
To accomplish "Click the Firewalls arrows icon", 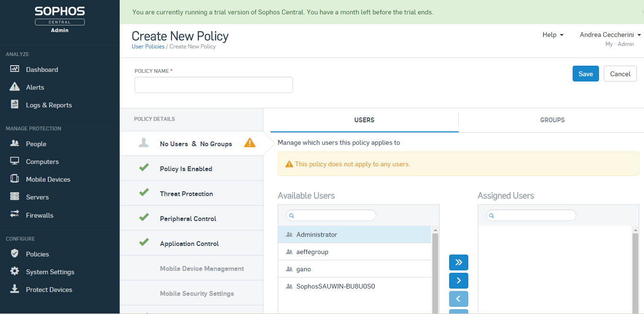I will coord(14,214).
